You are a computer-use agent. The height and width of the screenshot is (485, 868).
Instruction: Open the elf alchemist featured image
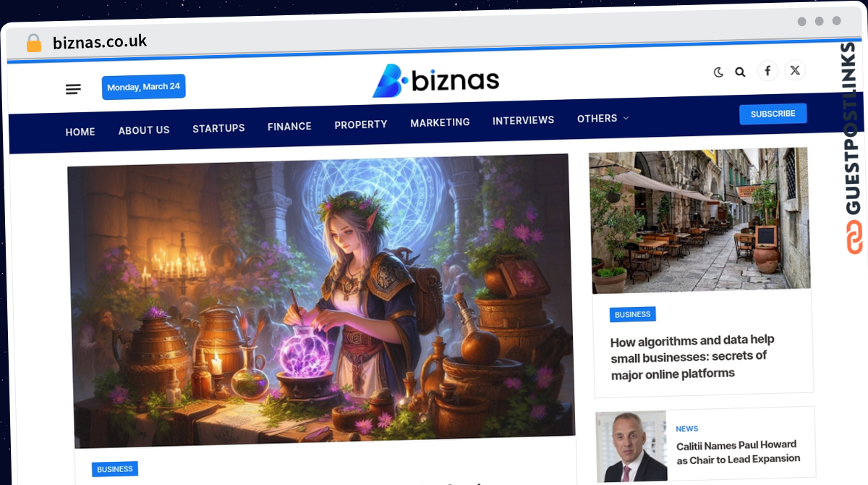321,301
